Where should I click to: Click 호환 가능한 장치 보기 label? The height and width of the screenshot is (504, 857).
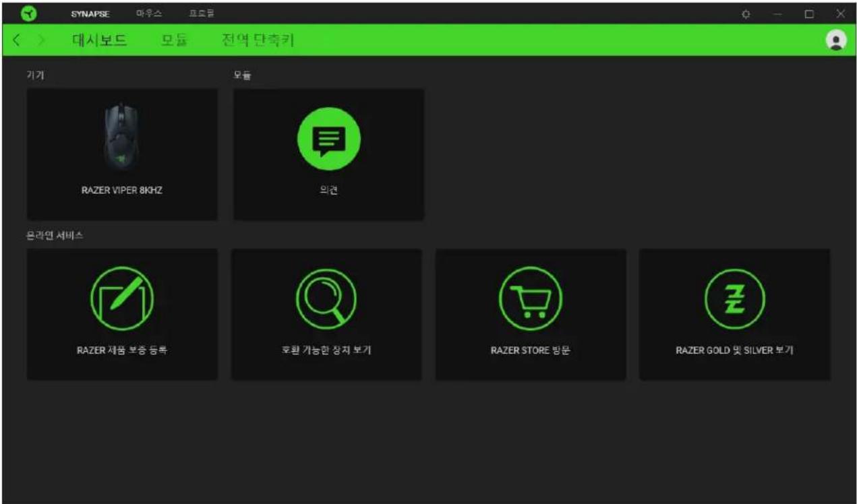tap(326, 350)
